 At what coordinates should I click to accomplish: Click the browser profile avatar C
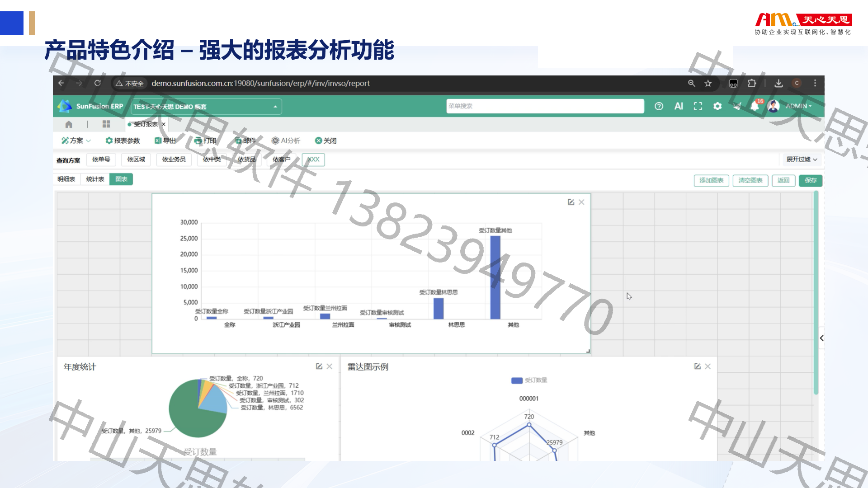click(x=797, y=83)
